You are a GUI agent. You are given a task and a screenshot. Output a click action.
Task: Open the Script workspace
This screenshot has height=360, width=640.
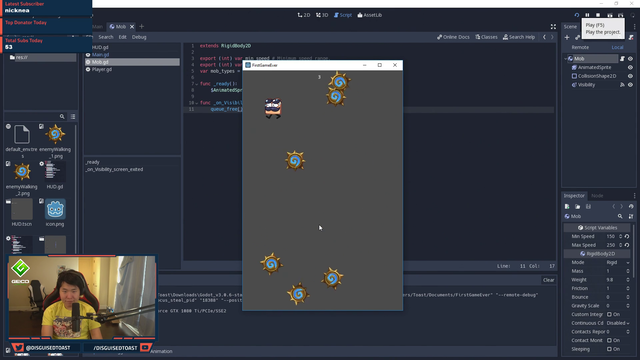pyautogui.click(x=343, y=15)
